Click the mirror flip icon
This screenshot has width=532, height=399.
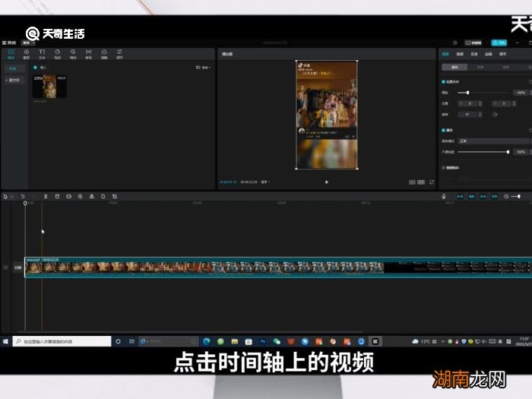click(x=92, y=196)
